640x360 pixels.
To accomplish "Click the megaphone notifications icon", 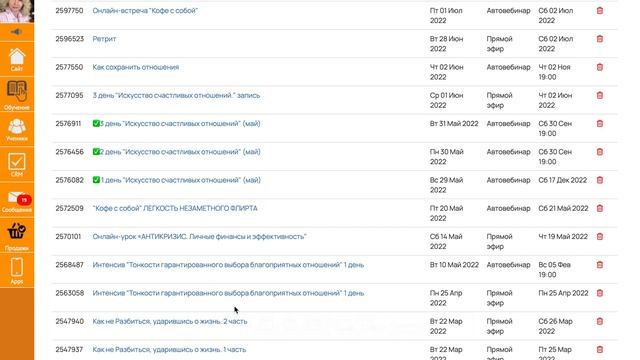I will point(17,32).
